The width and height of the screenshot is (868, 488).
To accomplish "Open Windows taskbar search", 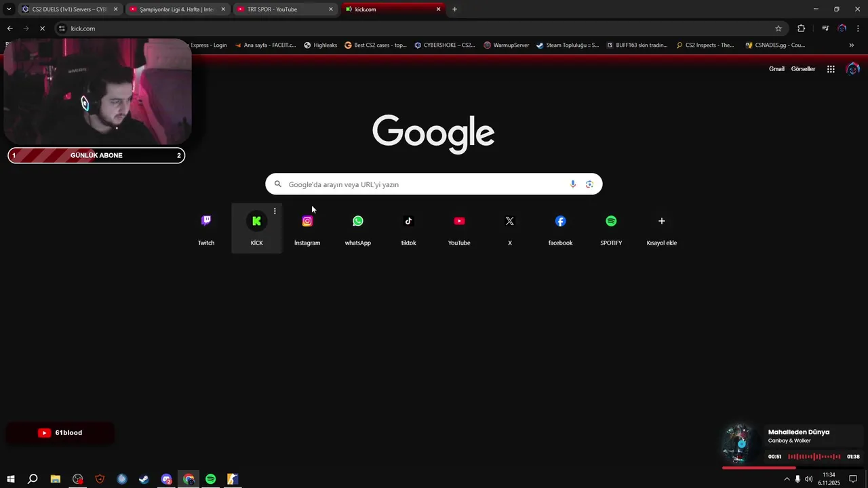I will (x=33, y=479).
